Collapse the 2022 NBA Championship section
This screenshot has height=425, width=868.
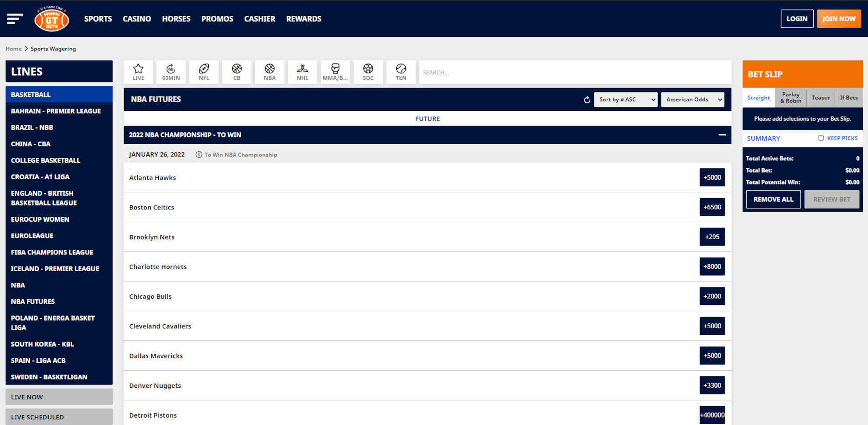[722, 135]
